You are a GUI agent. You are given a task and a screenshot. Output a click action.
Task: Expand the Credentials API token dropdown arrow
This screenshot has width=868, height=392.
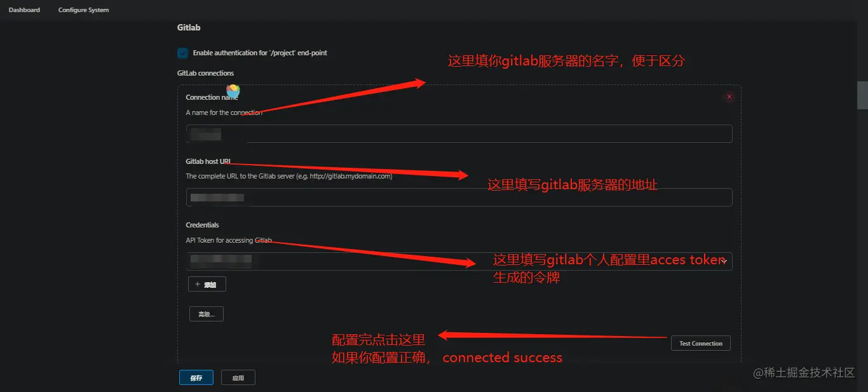point(724,261)
